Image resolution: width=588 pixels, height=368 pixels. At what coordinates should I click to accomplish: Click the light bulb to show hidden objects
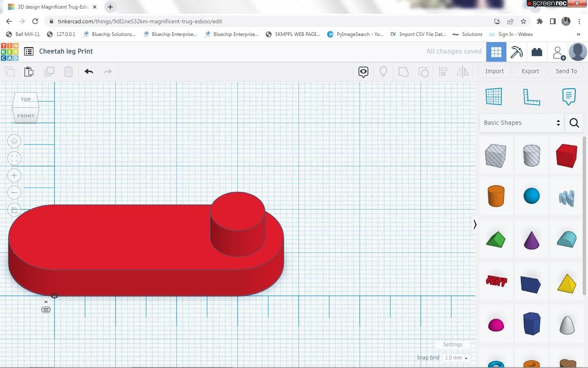383,72
